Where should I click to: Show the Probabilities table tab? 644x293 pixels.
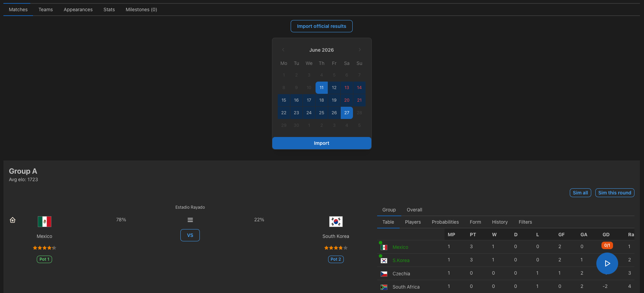click(445, 222)
